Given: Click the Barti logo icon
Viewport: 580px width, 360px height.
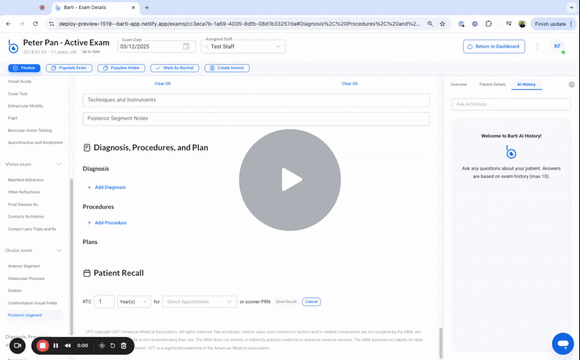Looking at the screenshot, I should [13, 47].
